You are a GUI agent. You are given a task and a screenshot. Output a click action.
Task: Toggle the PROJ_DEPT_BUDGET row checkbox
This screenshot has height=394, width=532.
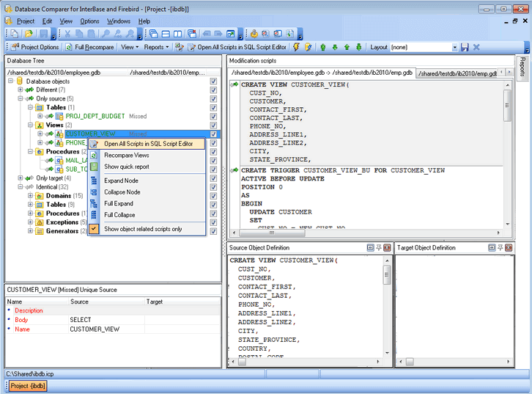click(x=213, y=117)
